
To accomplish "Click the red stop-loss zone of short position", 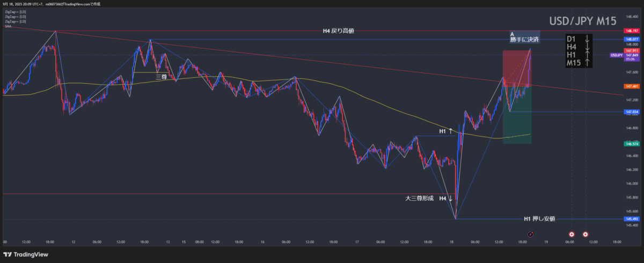I will coord(515,67).
